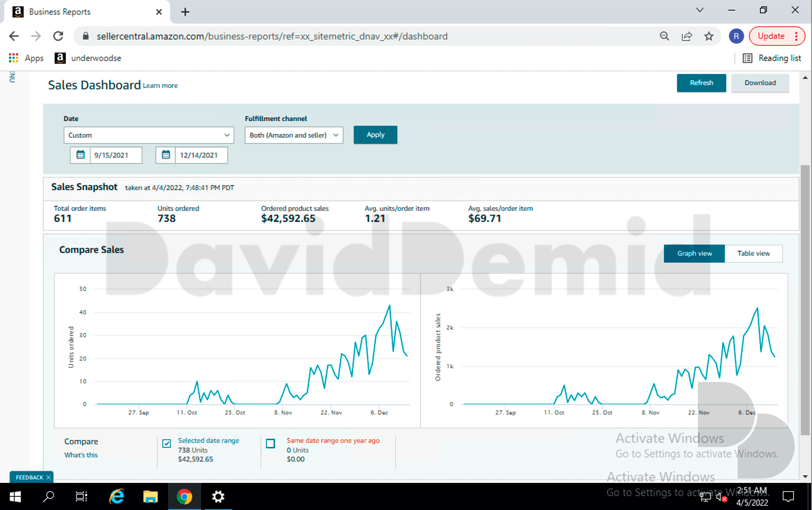812x510 pixels.
Task: Click the share page icon
Action: coord(687,36)
